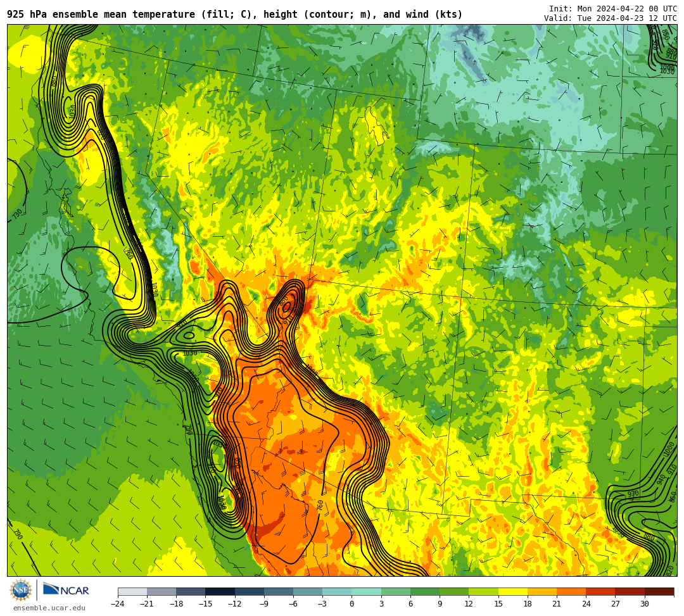Image resolution: width=684 pixels, height=616 pixels.
Task: Click the 'Valid: Tue 2024-04-23 12 UTC' text
Action: (x=611, y=18)
